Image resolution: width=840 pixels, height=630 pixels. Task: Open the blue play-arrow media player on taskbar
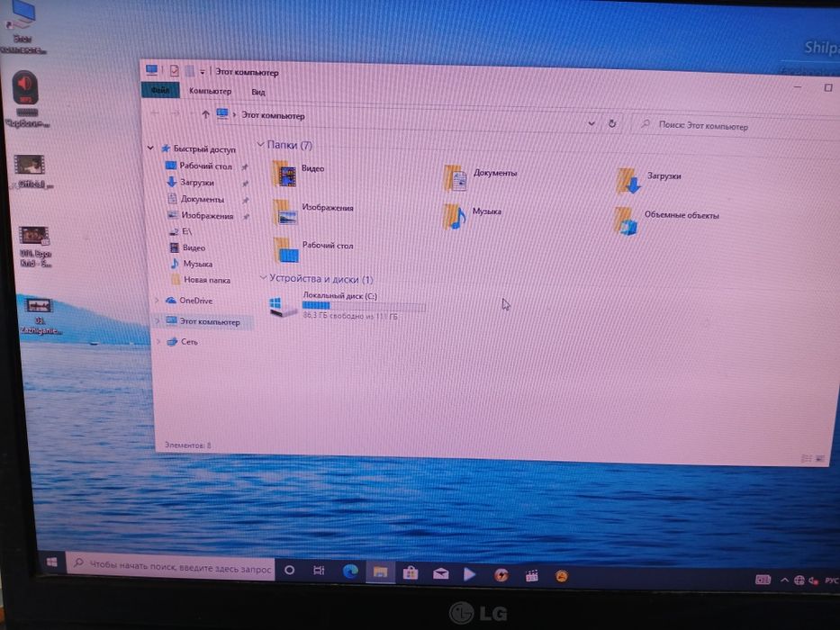pyautogui.click(x=470, y=574)
